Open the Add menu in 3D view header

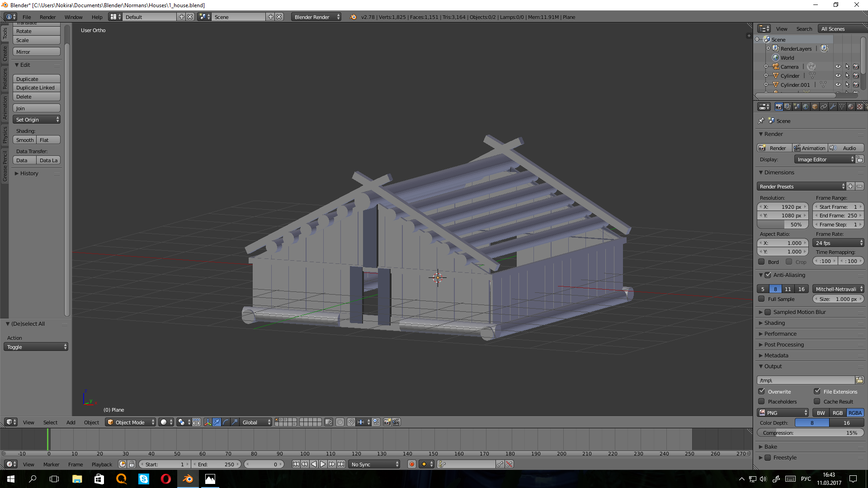click(x=71, y=422)
